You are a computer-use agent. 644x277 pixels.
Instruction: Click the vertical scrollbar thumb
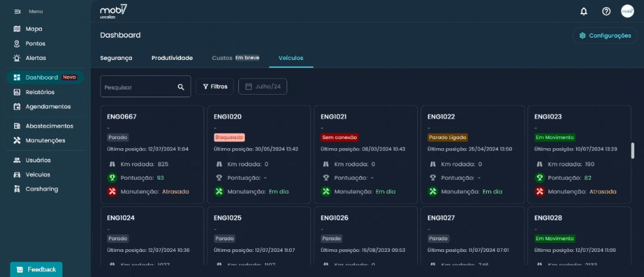(x=632, y=150)
